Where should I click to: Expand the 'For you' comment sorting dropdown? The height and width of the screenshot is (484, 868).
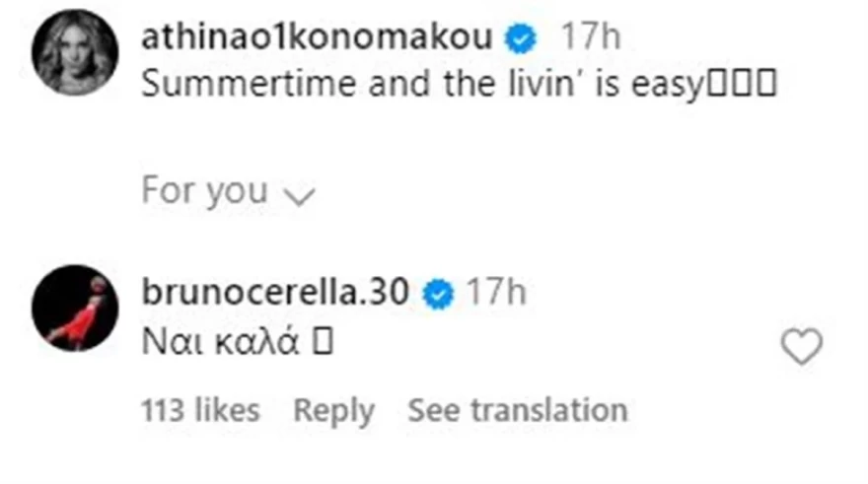226,191
